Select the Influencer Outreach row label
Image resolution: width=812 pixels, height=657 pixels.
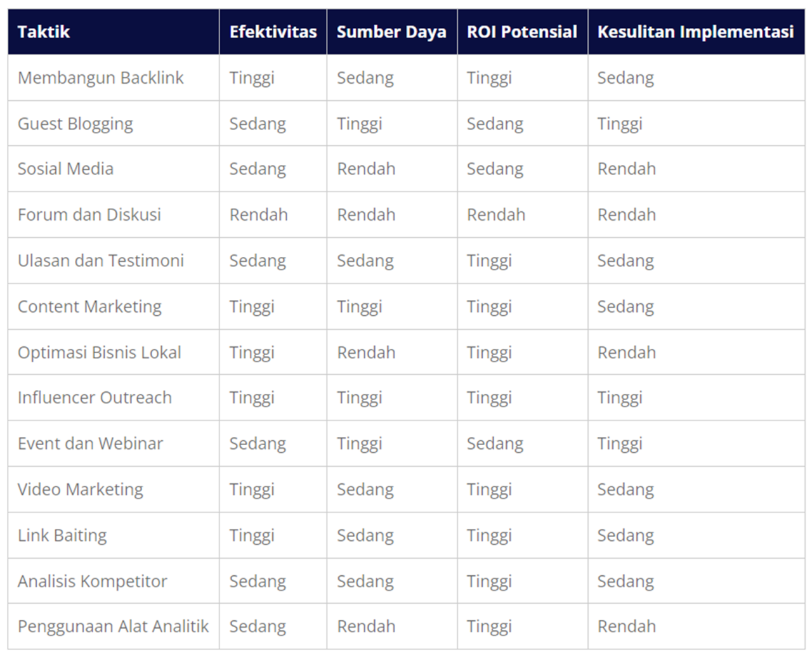point(95,398)
